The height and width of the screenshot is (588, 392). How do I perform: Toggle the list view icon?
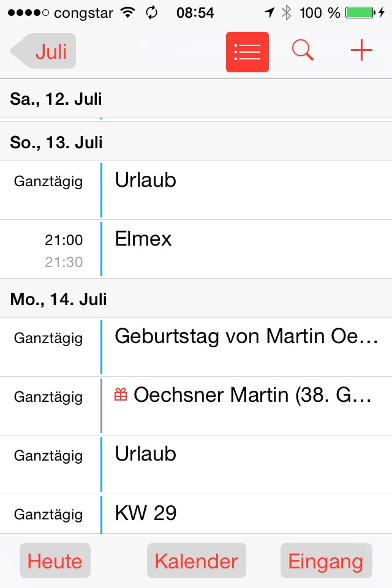pyautogui.click(x=247, y=51)
